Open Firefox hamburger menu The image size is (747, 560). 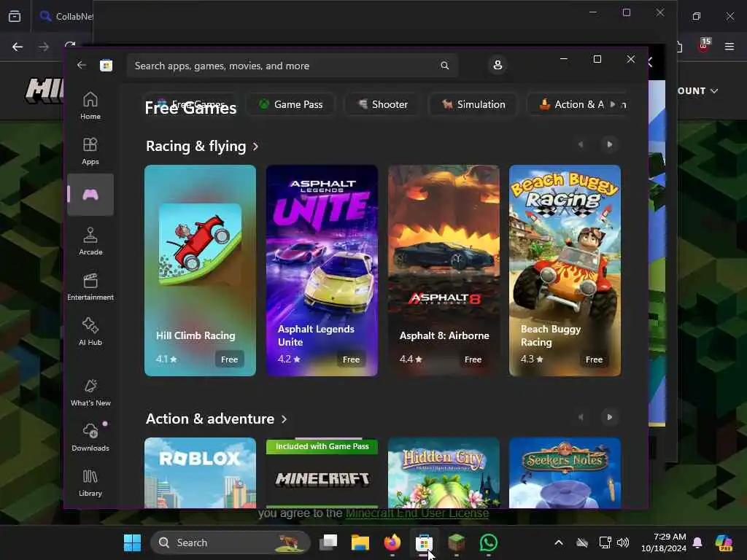click(729, 47)
